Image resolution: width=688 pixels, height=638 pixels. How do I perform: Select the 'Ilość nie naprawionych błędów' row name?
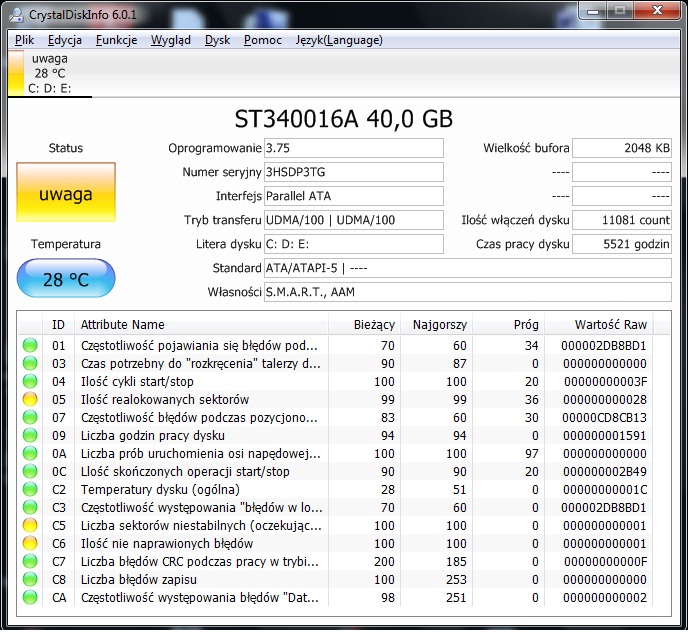click(167, 543)
